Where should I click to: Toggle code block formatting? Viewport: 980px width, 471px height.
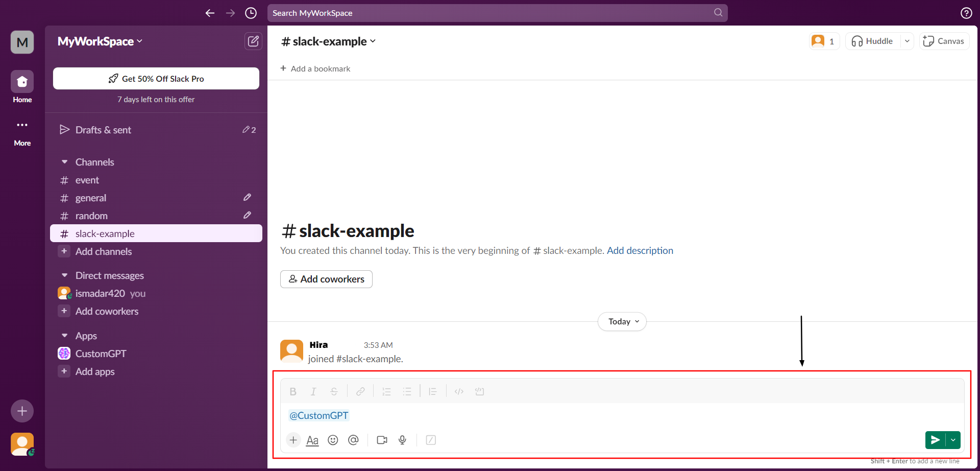[x=479, y=391]
